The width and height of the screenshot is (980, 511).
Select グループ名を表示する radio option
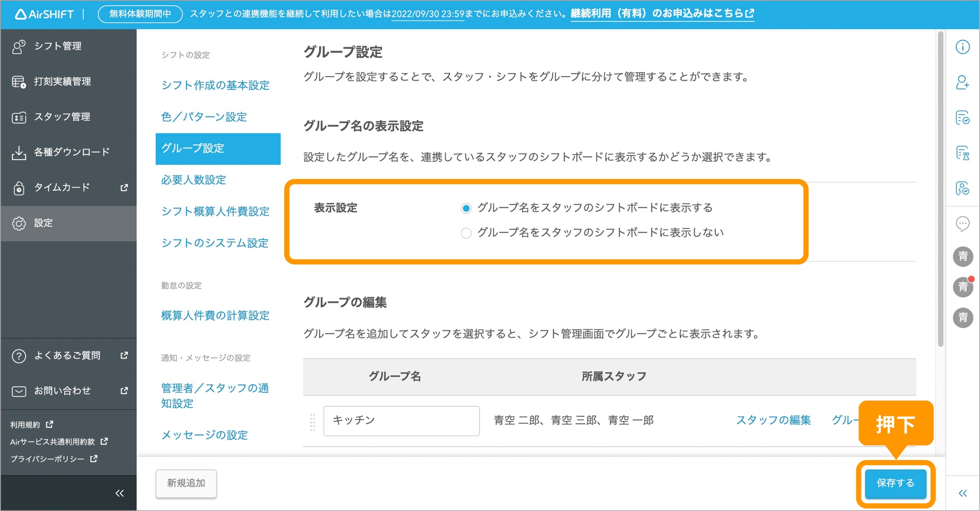pos(465,208)
